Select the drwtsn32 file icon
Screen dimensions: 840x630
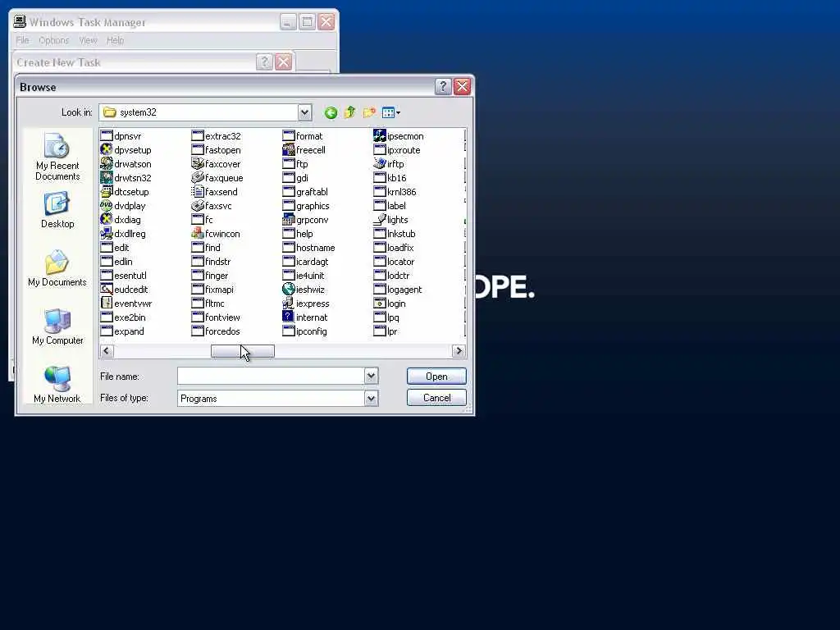click(x=107, y=178)
